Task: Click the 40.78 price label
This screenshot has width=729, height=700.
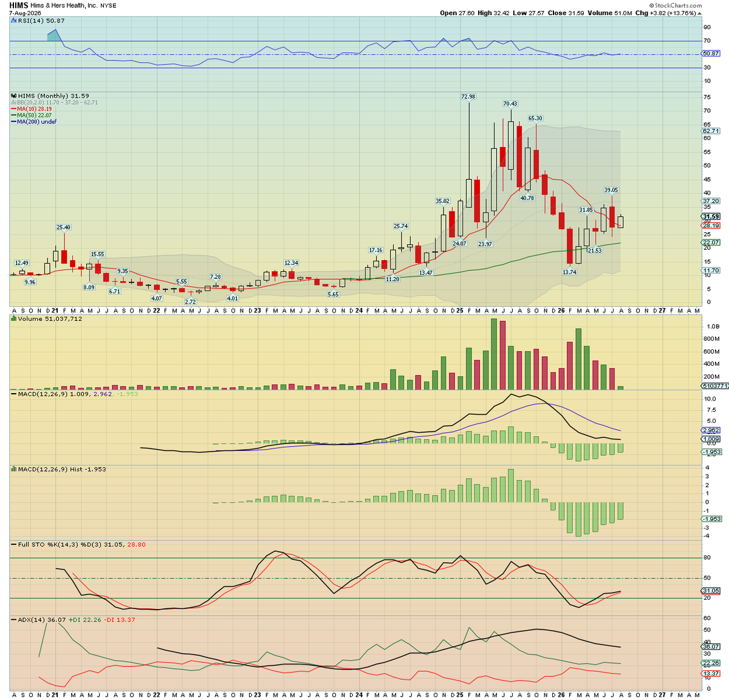Action: pos(527,198)
